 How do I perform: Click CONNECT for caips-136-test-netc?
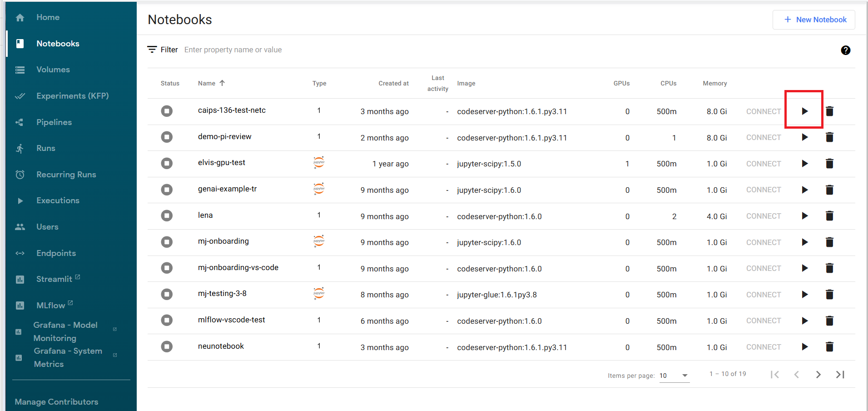(x=764, y=111)
